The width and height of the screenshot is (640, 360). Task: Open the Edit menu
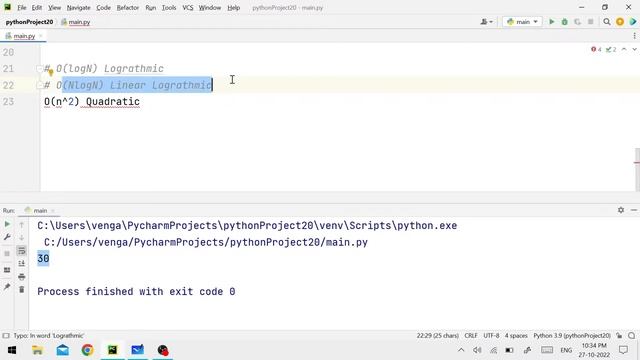[x=37, y=7]
